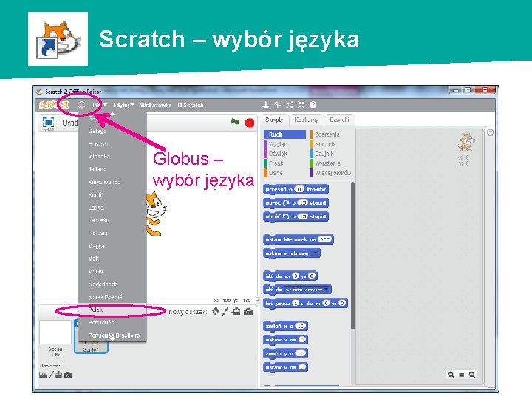Click steps field in przesuń o 10 kroków
The height and width of the screenshot is (399, 532).
click(x=299, y=189)
